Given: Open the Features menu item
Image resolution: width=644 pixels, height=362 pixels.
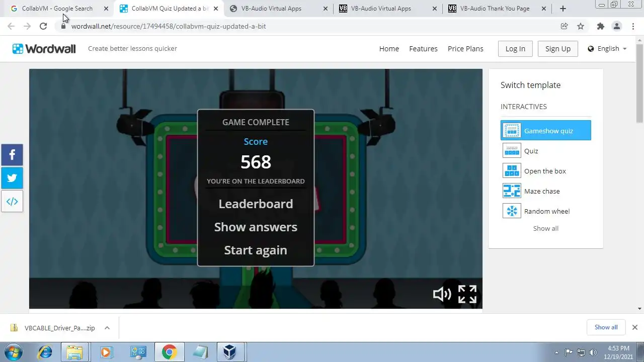Looking at the screenshot, I should [423, 49].
